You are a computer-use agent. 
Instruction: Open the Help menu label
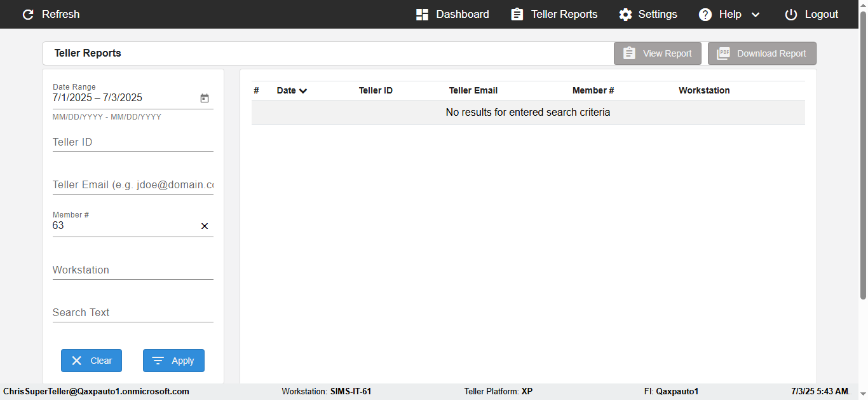[x=730, y=14]
